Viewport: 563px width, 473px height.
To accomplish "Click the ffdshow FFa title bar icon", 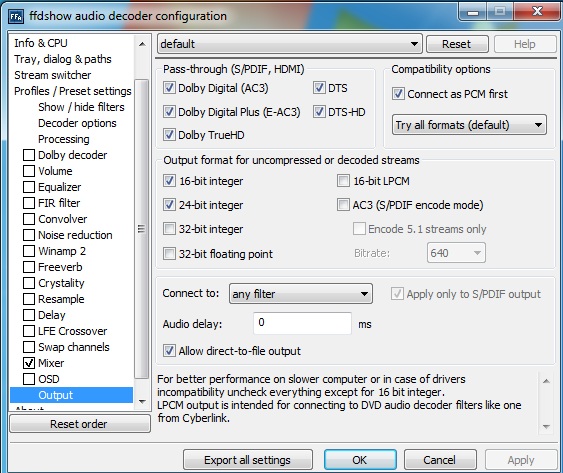I will tap(16, 17).
